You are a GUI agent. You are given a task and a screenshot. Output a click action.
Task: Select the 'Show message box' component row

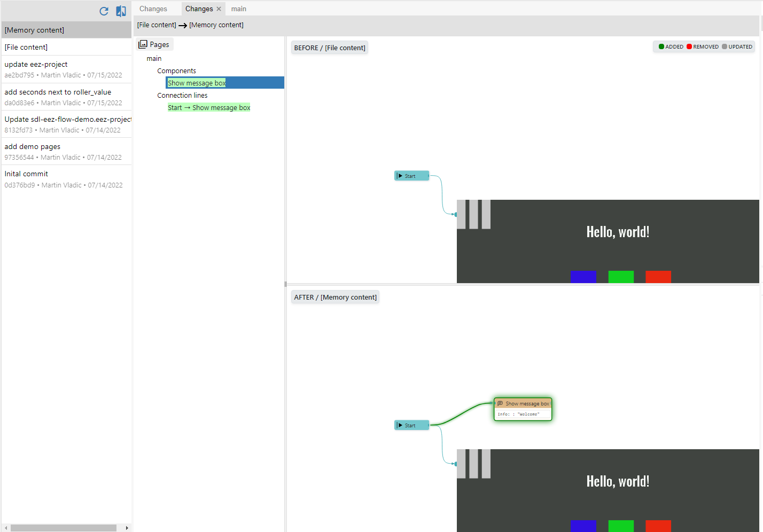pyautogui.click(x=225, y=83)
